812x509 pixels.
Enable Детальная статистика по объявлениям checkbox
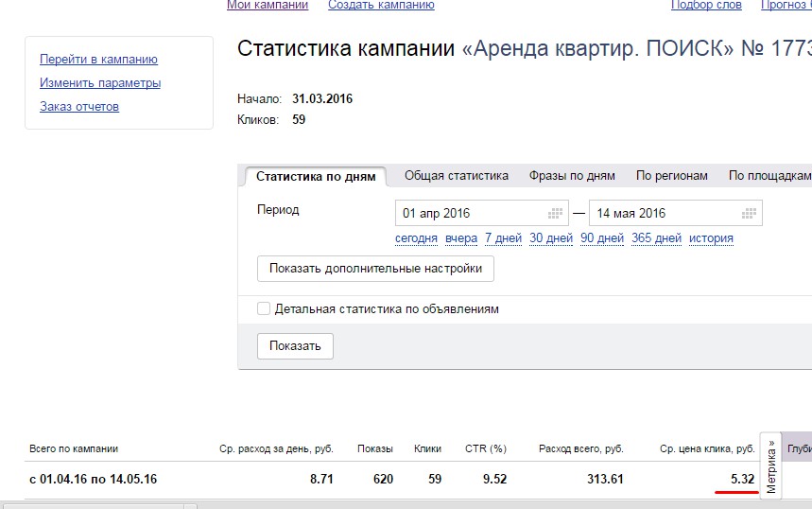pos(264,308)
